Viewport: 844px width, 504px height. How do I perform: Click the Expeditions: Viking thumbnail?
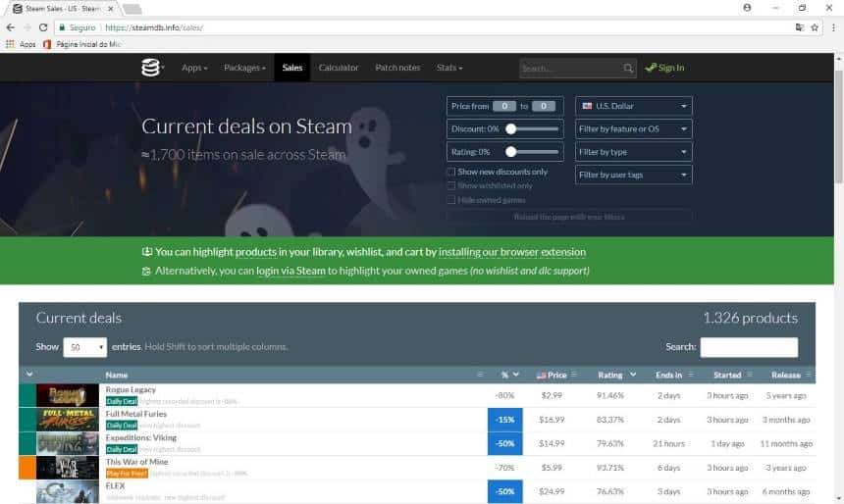[x=68, y=444]
